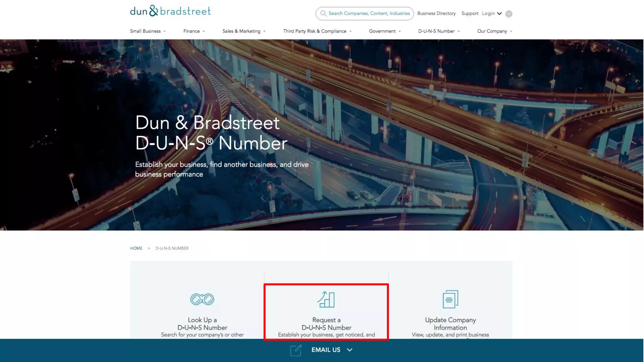This screenshot has width=644, height=362.
Task: Expand the Finance menu
Action: point(194,31)
